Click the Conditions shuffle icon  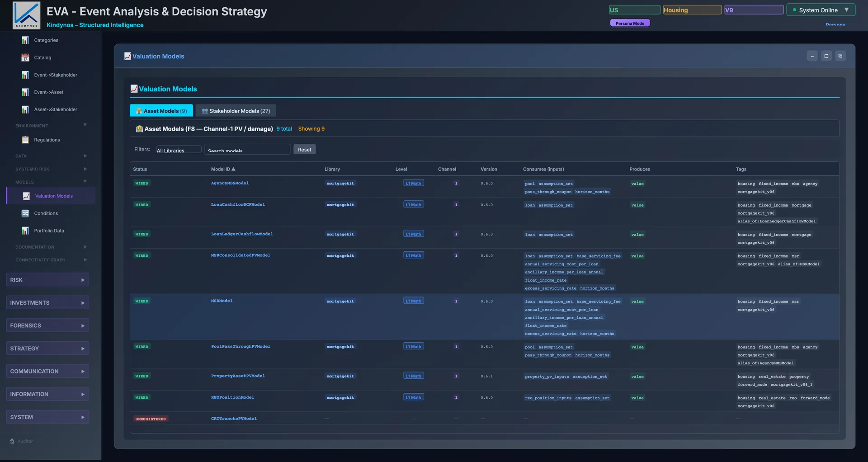(25, 213)
